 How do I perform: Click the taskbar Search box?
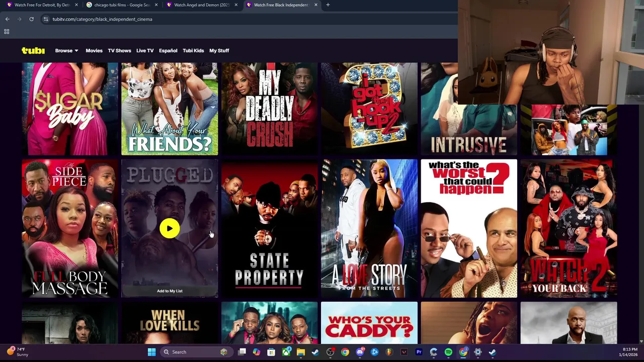(196, 352)
